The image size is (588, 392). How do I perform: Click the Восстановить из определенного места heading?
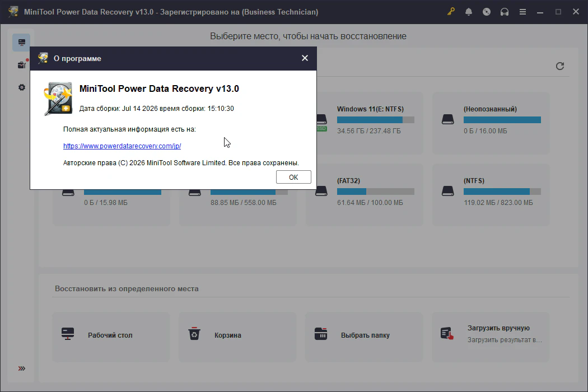click(x=127, y=289)
